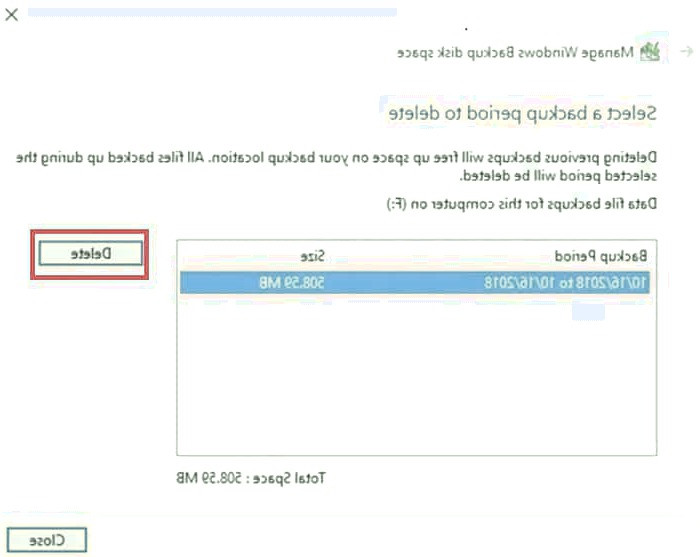Click the selected period will be deleted text
Screen dimensions: 700x557
[x=558, y=176]
